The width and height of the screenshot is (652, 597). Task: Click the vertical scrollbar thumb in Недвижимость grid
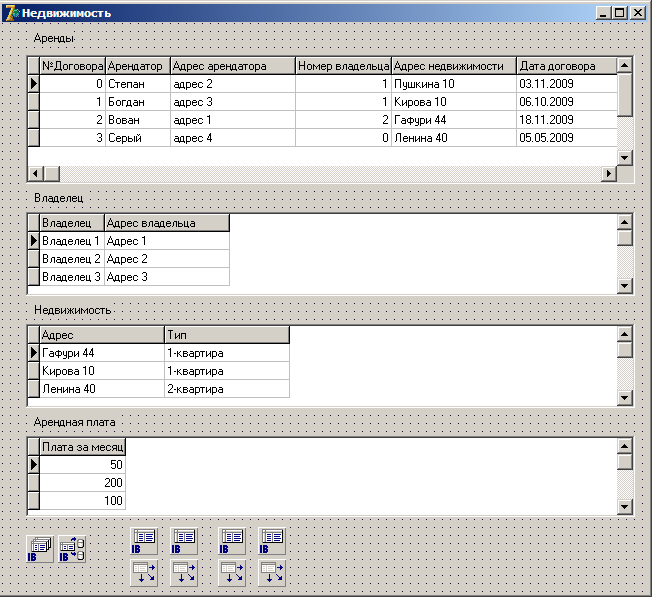(625, 350)
